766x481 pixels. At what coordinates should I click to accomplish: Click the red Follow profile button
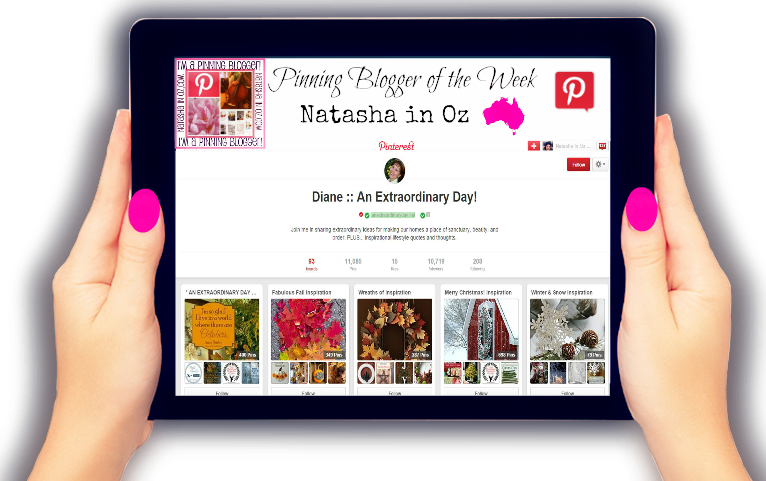coord(578,165)
